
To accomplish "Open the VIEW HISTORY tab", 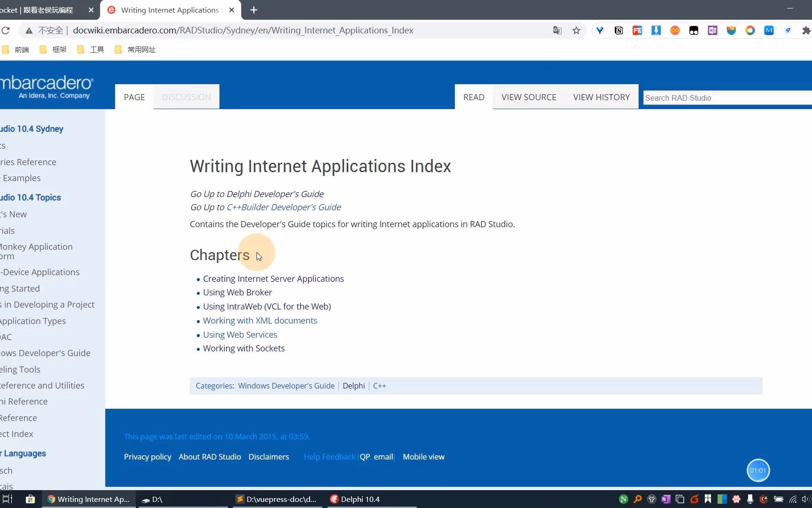I will pos(601,97).
